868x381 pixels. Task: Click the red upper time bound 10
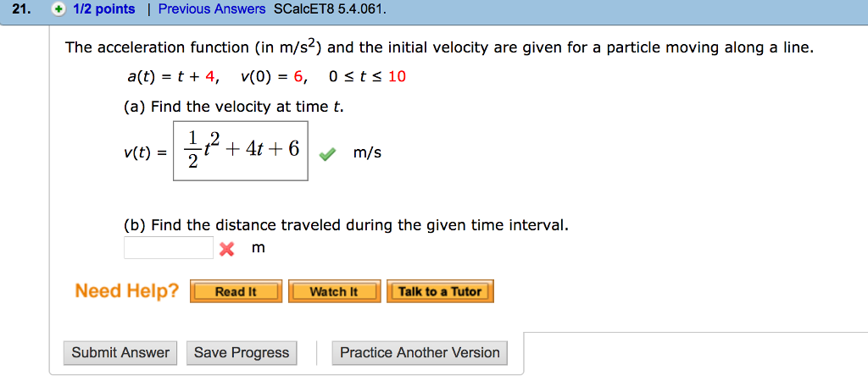[397, 77]
